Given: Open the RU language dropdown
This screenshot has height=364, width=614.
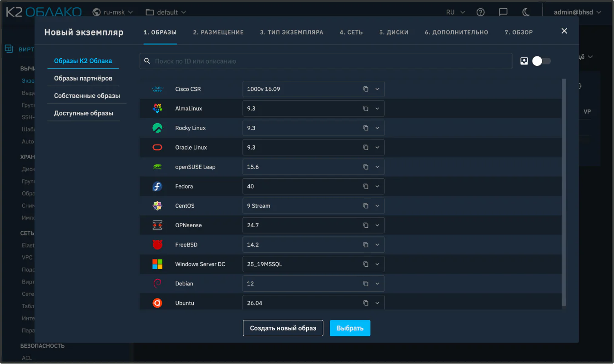Looking at the screenshot, I should point(455,12).
